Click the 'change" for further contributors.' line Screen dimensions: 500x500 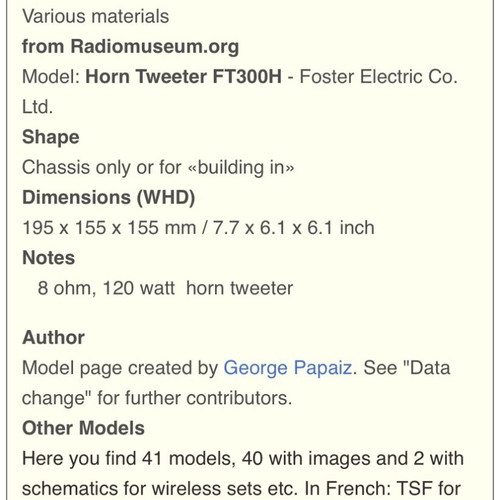(x=157, y=398)
